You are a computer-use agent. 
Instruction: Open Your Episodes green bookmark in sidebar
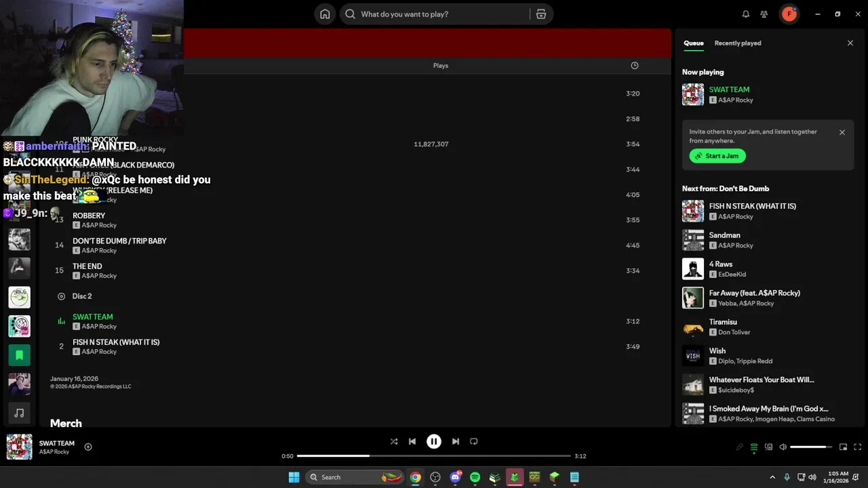19,354
